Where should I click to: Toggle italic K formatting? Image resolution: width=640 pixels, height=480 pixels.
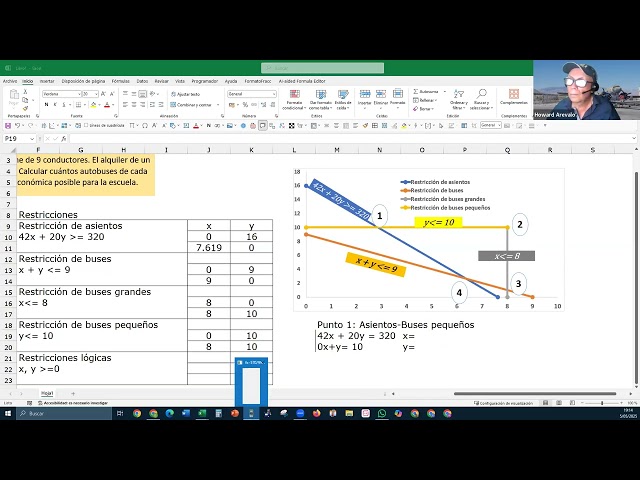coord(56,105)
